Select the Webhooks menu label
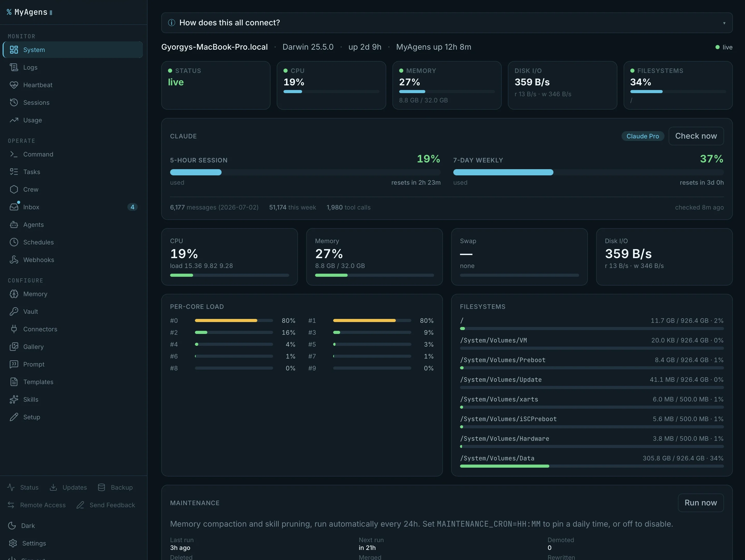 [39, 260]
